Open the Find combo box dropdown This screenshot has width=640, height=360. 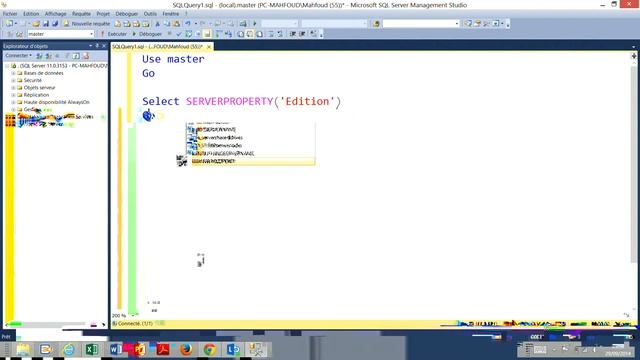(457, 24)
